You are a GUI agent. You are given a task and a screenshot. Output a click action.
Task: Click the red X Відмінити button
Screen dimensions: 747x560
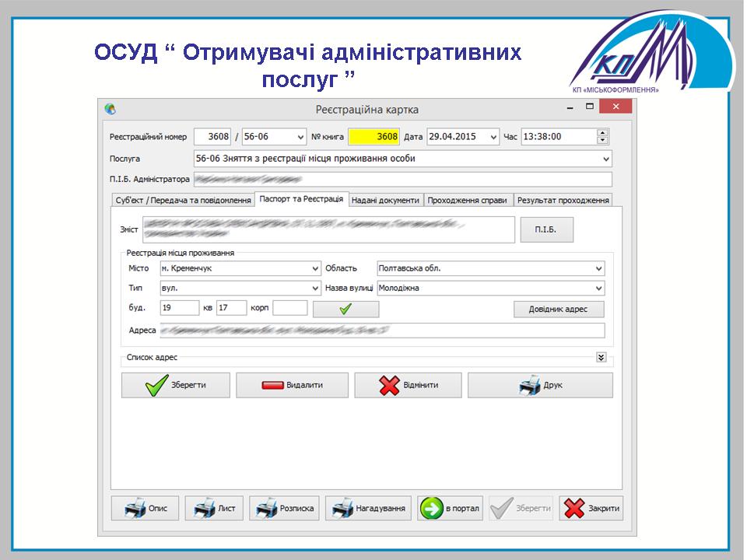408,386
